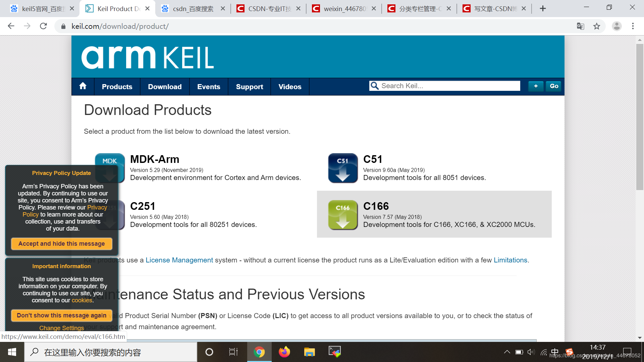
Task: Click Don't show this message again
Action: point(62,315)
